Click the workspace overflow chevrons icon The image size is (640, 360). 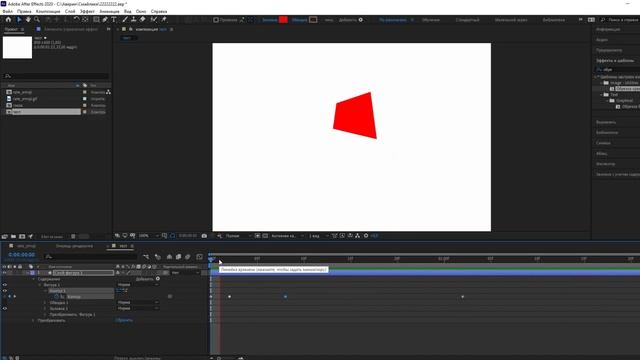click(580, 20)
